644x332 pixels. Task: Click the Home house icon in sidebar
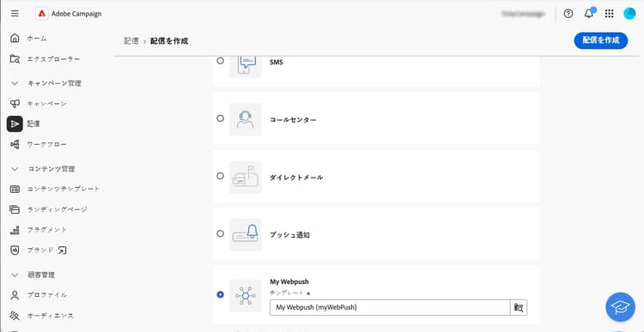click(x=15, y=38)
